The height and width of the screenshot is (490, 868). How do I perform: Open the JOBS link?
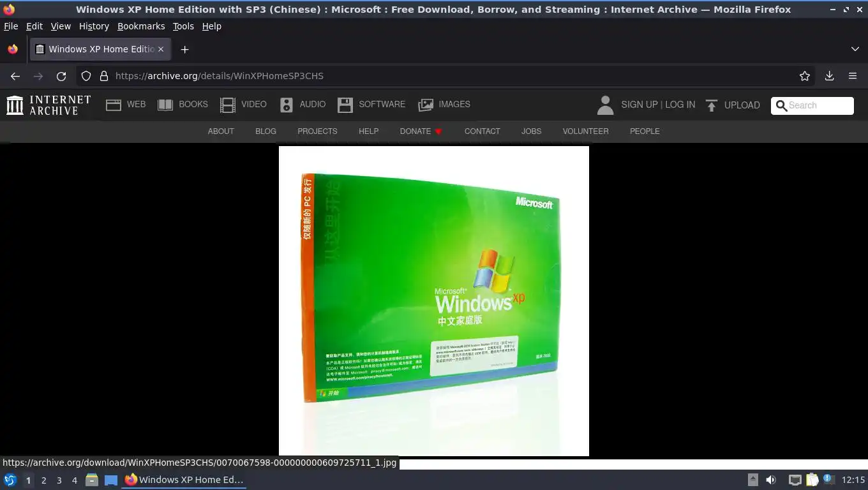[531, 131]
